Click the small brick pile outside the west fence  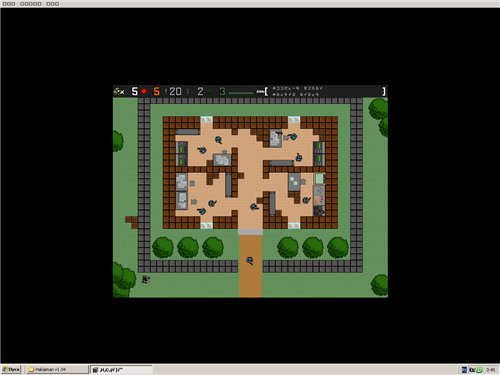132,222
